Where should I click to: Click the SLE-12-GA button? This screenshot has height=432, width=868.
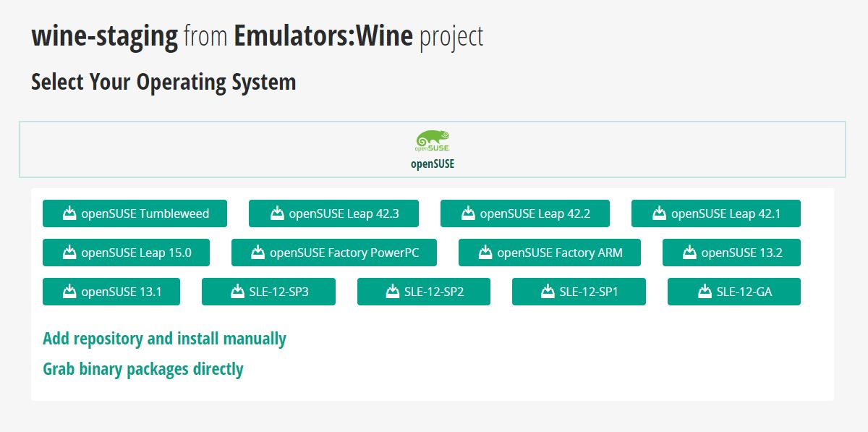pyautogui.click(x=734, y=292)
